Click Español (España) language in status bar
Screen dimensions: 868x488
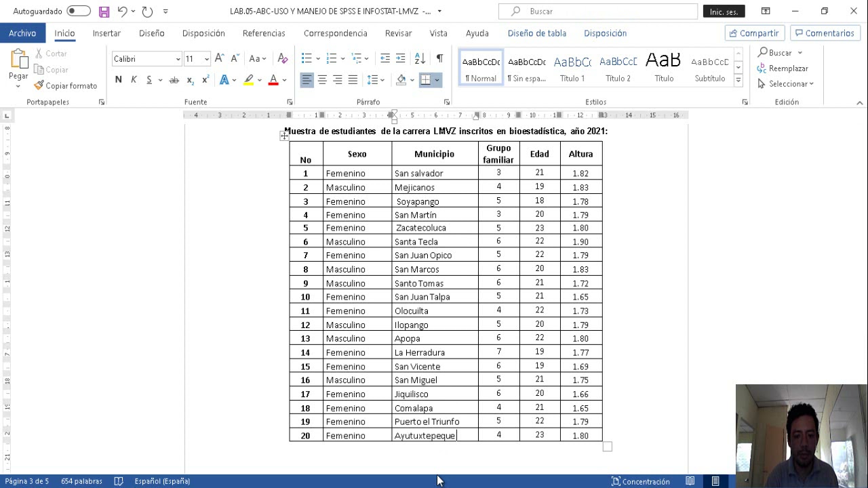point(162,481)
